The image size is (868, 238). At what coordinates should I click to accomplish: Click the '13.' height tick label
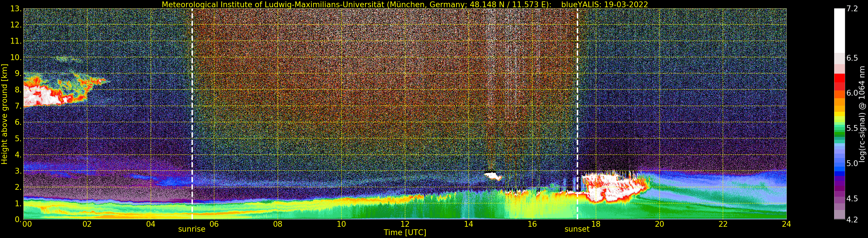coord(16,9)
